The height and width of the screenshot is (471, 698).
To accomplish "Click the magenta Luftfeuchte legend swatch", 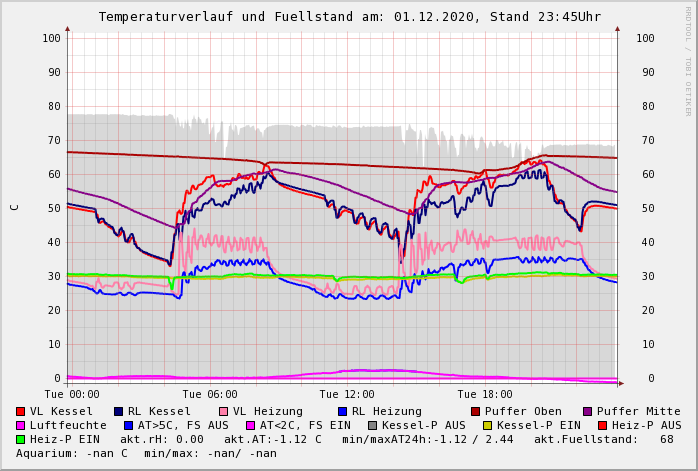I will 21,425.
